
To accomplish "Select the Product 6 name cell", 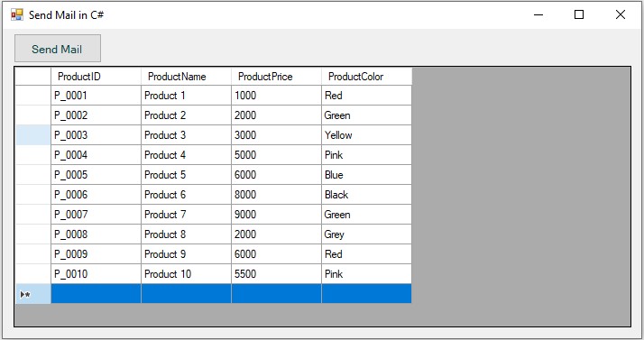I will click(x=187, y=195).
